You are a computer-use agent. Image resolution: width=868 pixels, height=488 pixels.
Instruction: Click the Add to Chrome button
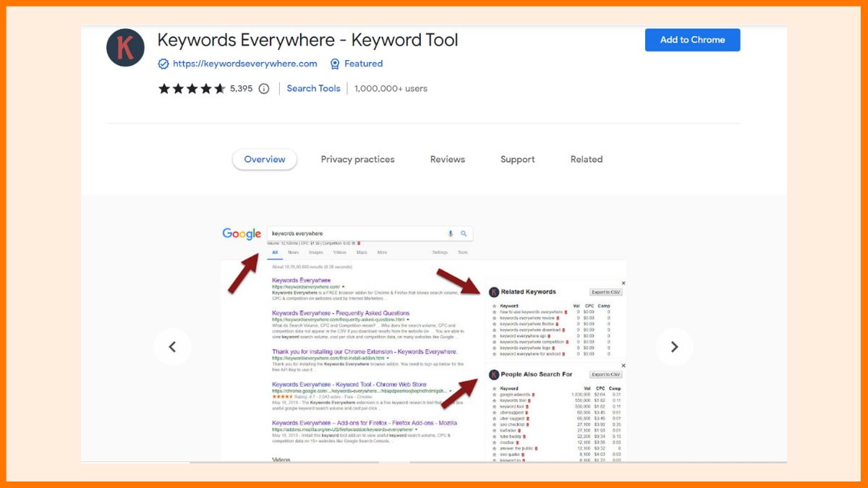click(692, 40)
